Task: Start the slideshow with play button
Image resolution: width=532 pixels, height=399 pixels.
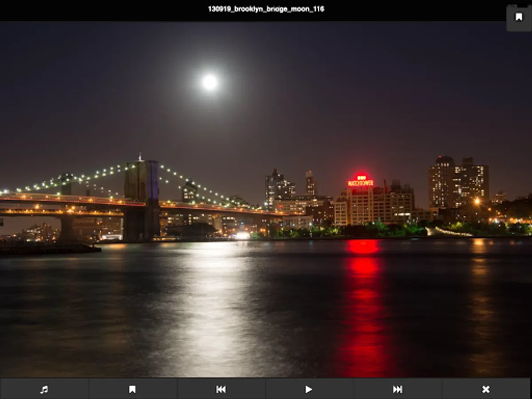Action: point(309,389)
